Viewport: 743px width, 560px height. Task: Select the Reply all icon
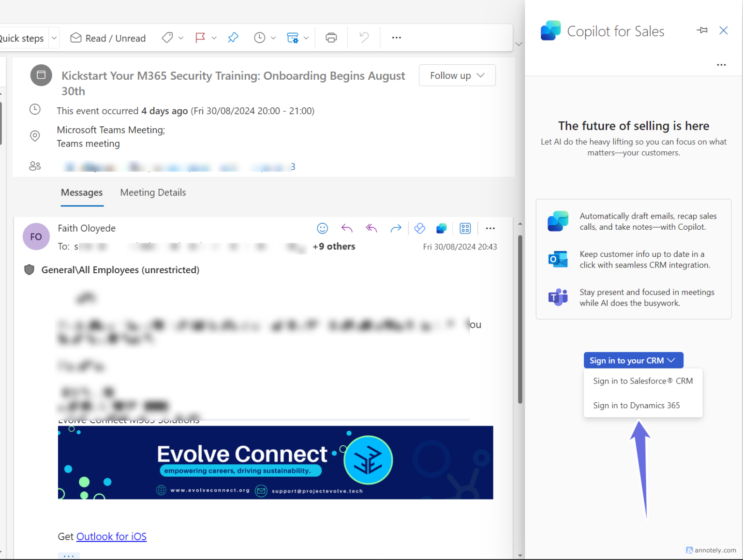tap(371, 228)
